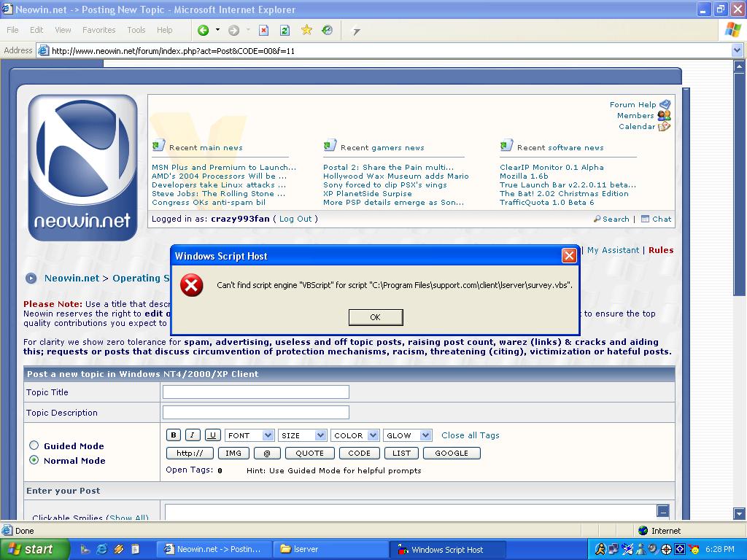Select the Guided Mode radio button
747x560 pixels.
34,446
